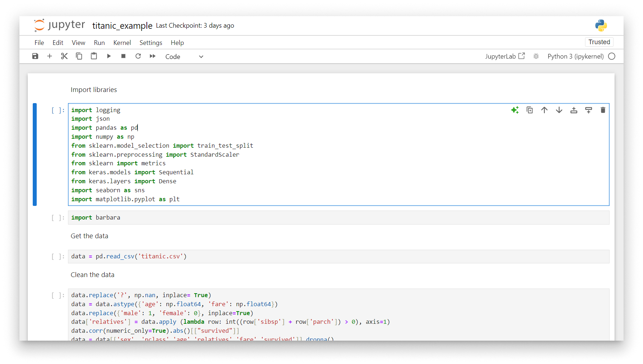The height and width of the screenshot is (364, 643).
Task: Copy the selected cell
Action: (79, 56)
